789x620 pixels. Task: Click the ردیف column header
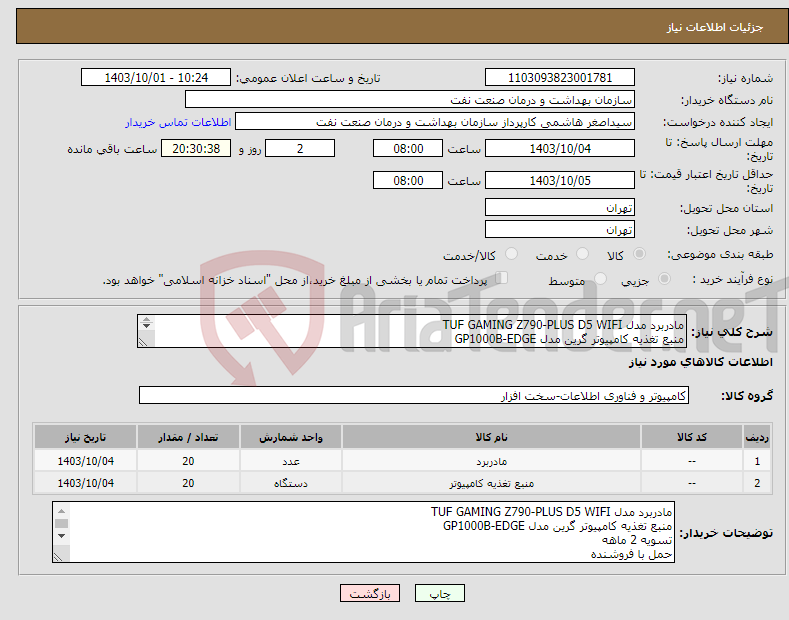tap(757, 437)
